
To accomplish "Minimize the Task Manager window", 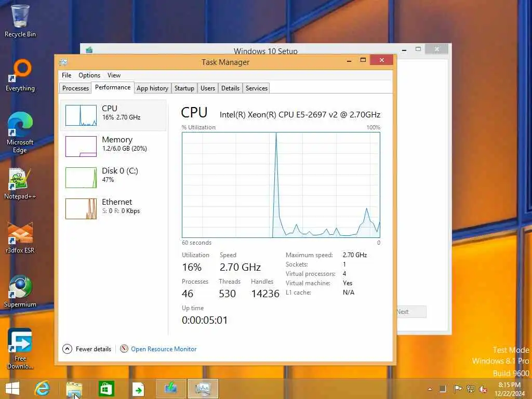I will [x=349, y=60].
